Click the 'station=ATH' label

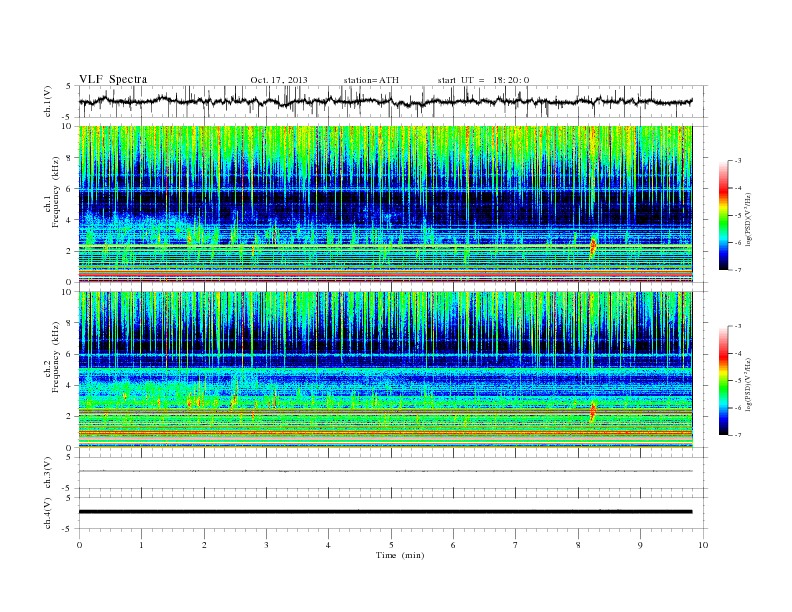point(371,80)
